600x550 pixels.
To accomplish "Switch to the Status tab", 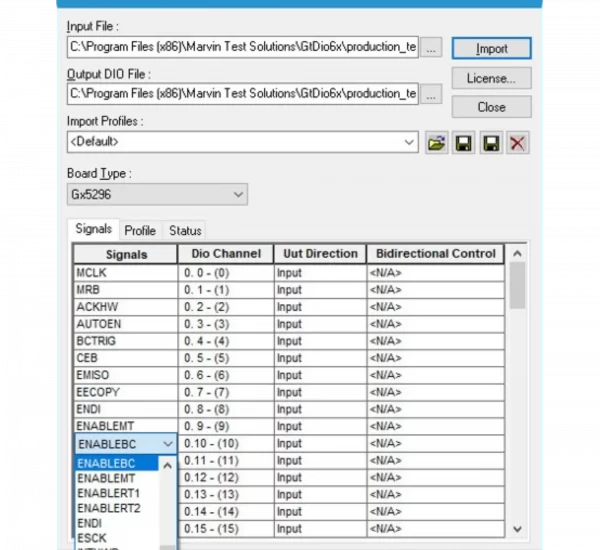I will [185, 230].
